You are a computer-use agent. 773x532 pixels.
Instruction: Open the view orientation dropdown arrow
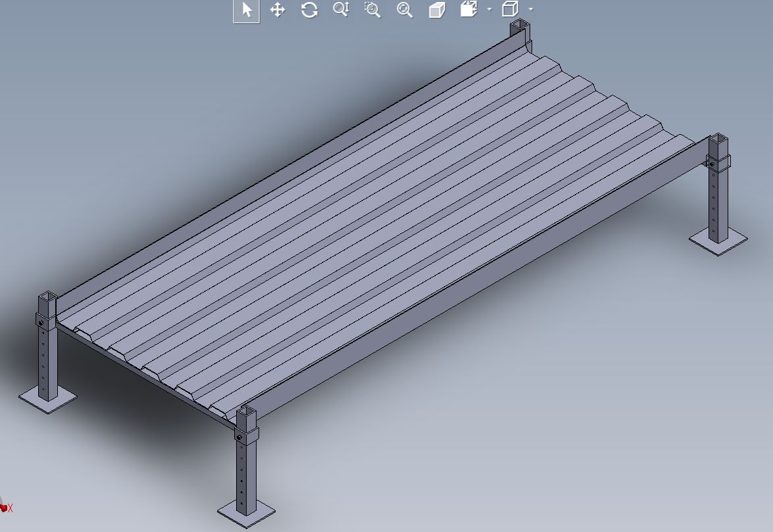pyautogui.click(x=489, y=9)
